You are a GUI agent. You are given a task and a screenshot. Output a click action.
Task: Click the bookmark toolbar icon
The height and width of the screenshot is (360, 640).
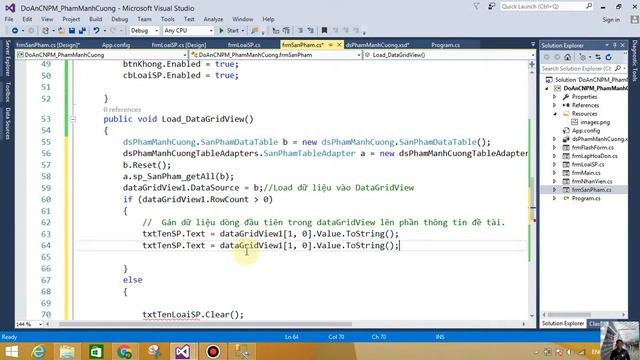click(x=324, y=31)
